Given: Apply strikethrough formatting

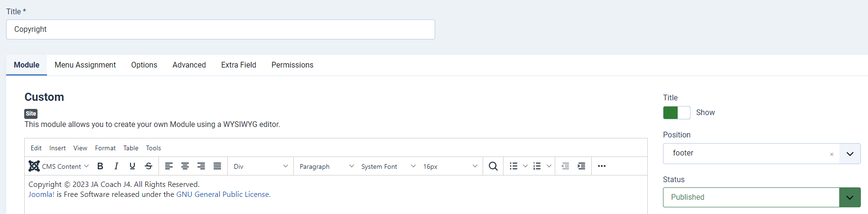Looking at the screenshot, I should click(149, 166).
